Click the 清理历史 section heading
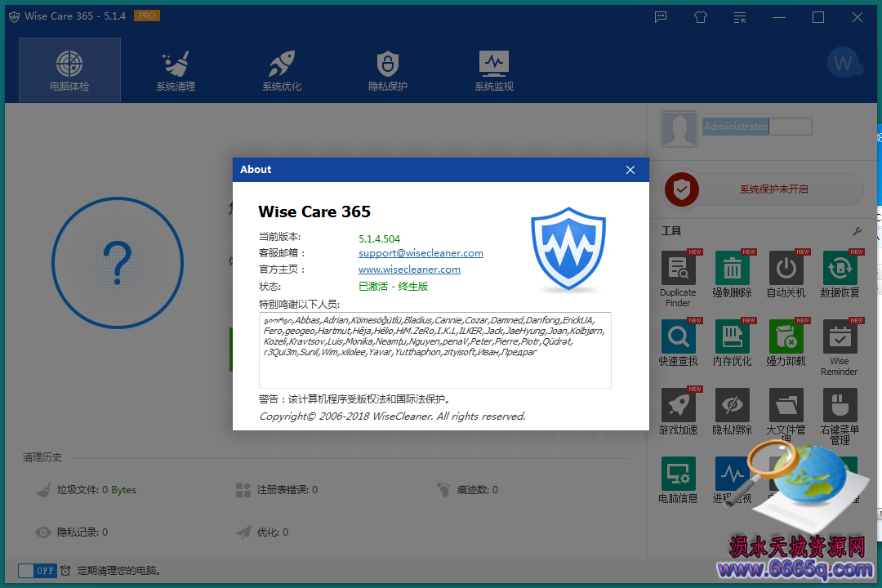 [42, 457]
